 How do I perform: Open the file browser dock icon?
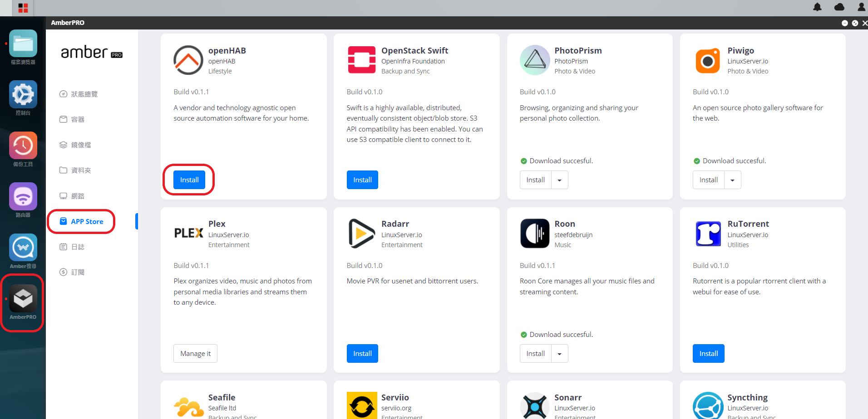tap(23, 44)
